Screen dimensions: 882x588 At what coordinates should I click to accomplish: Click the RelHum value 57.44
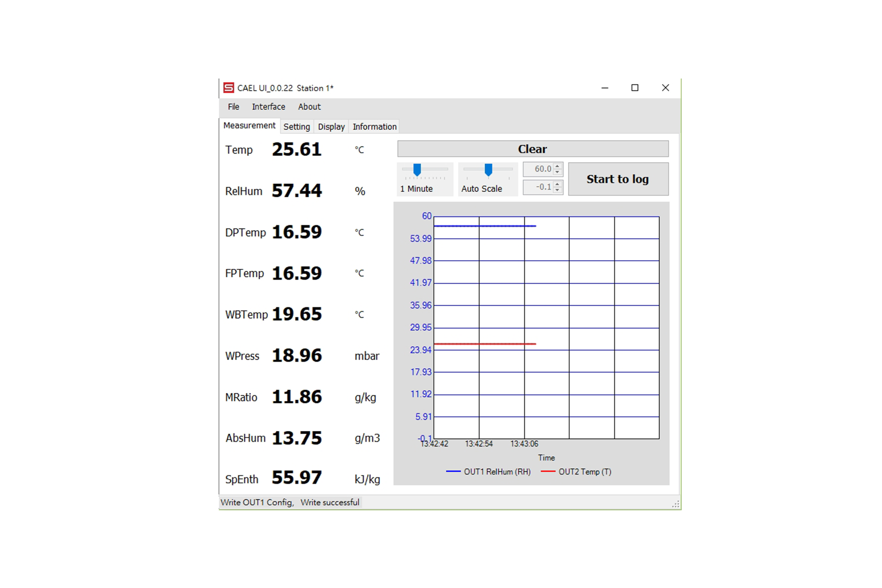[x=297, y=191]
